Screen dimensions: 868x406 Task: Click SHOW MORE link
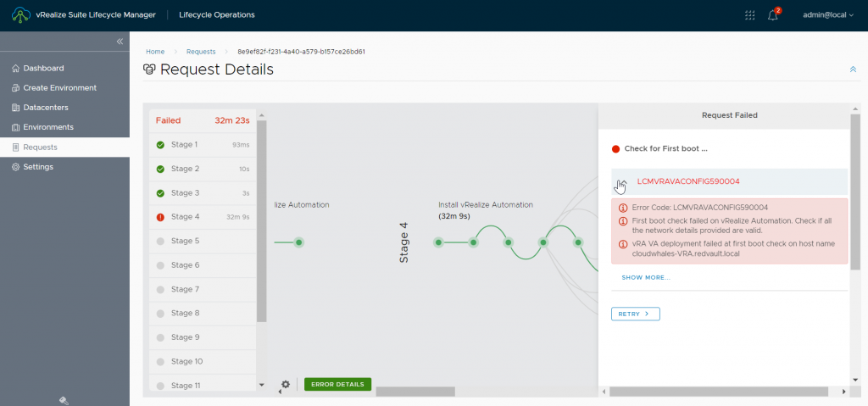click(x=646, y=277)
